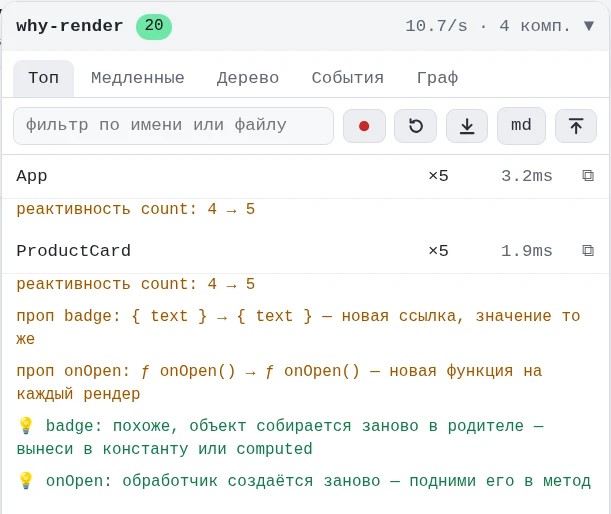Click the проп onOpen new function line
The image size is (611, 514).
(x=279, y=382)
